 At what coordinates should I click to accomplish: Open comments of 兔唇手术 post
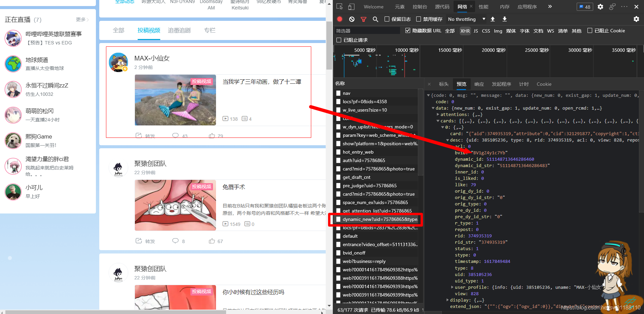point(175,241)
